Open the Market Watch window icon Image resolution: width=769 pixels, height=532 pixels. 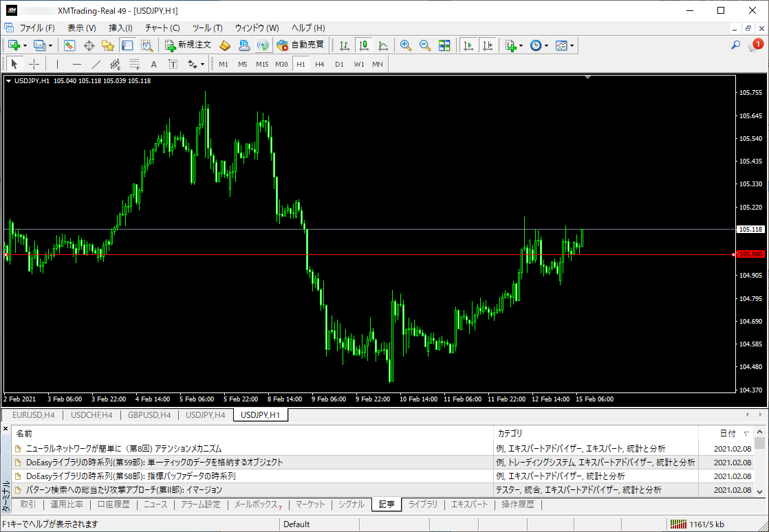point(69,45)
